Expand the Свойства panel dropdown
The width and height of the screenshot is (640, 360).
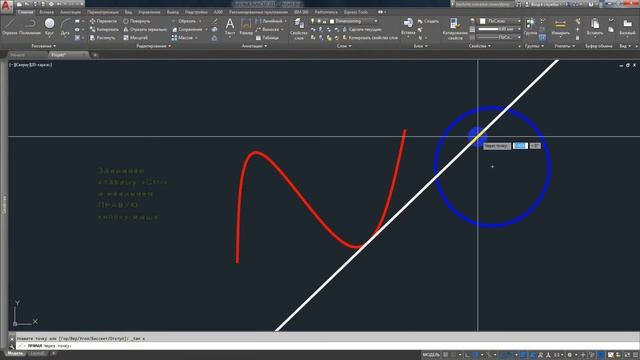(480, 46)
